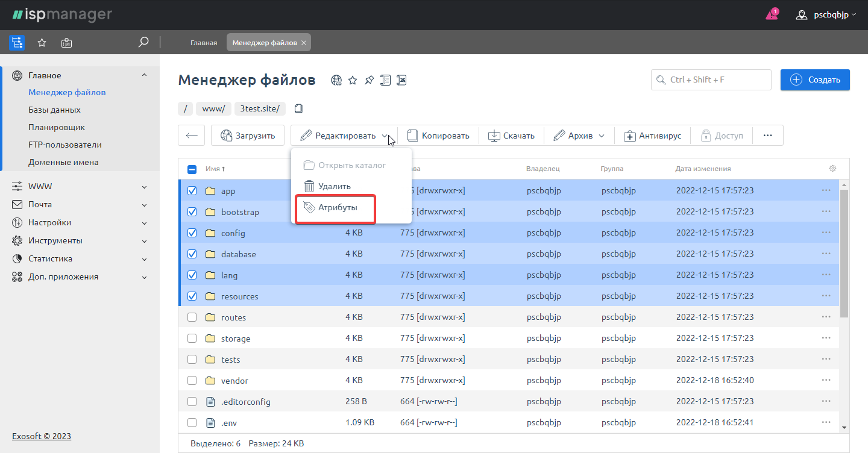
Task: Open the tree menu icon in navbar
Action: click(x=17, y=42)
